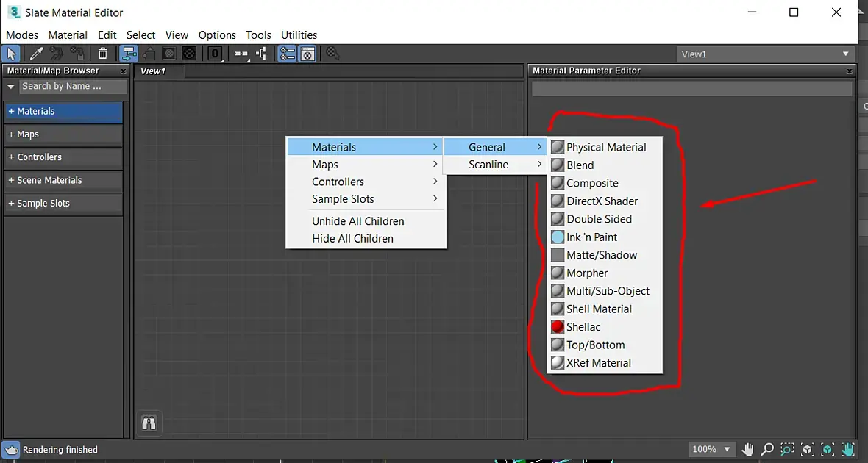Choose the Blend material

[605, 165]
